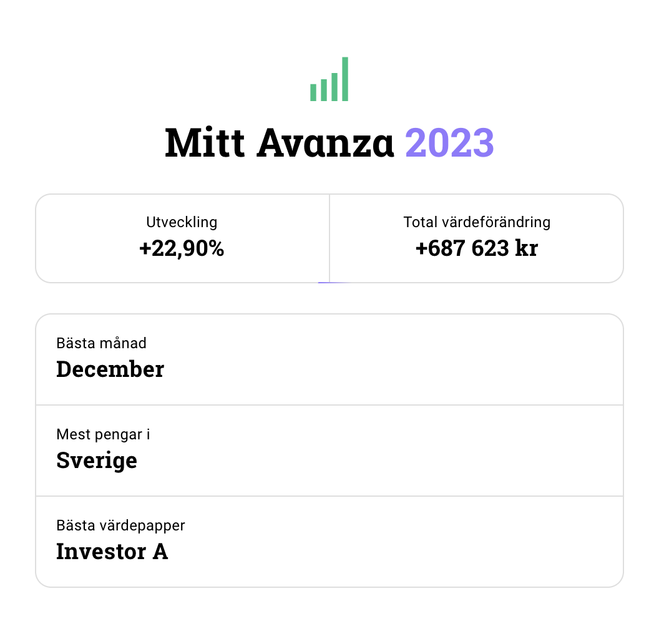Click the green bar chart Avanza logo

[x=330, y=80]
